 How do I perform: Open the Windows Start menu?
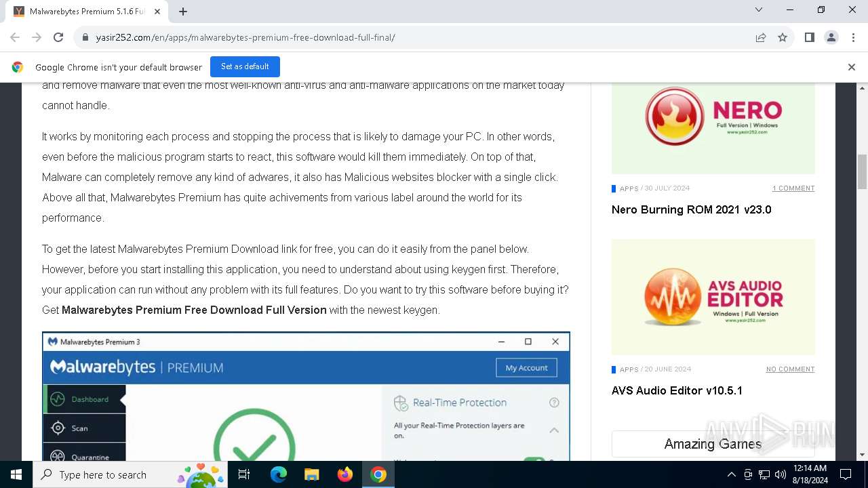pos(16,474)
